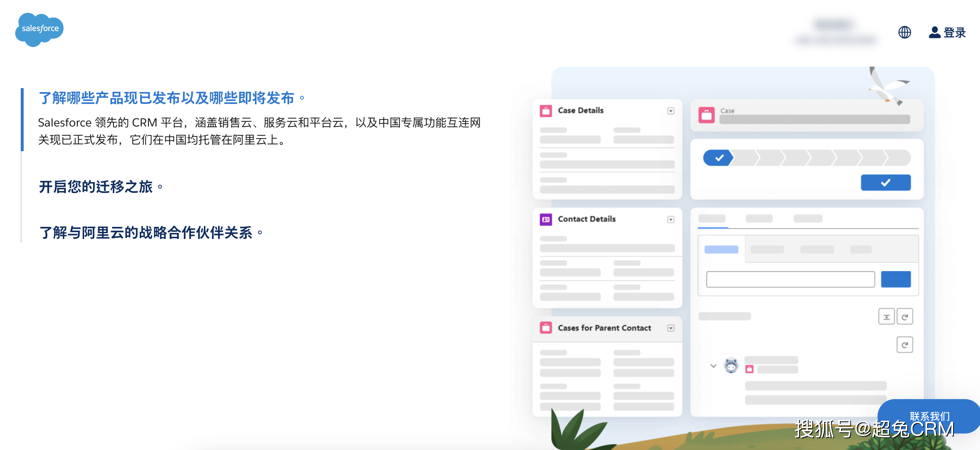Select 开启您的迁移之旅 section heading

coord(96,187)
